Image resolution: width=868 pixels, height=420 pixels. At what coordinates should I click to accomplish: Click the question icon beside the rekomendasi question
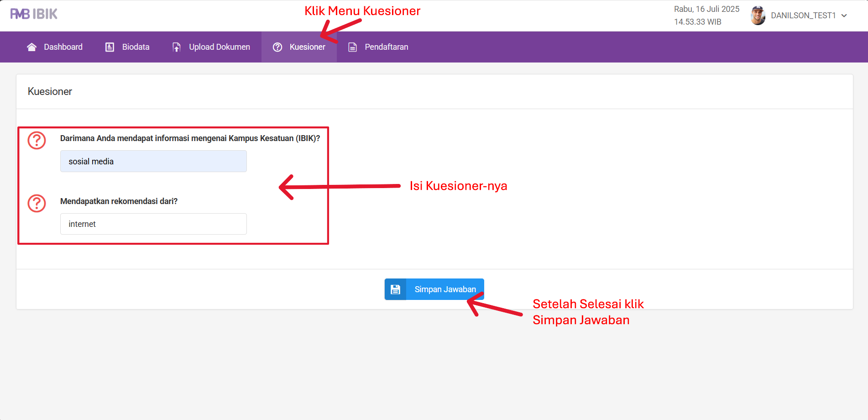click(x=37, y=203)
